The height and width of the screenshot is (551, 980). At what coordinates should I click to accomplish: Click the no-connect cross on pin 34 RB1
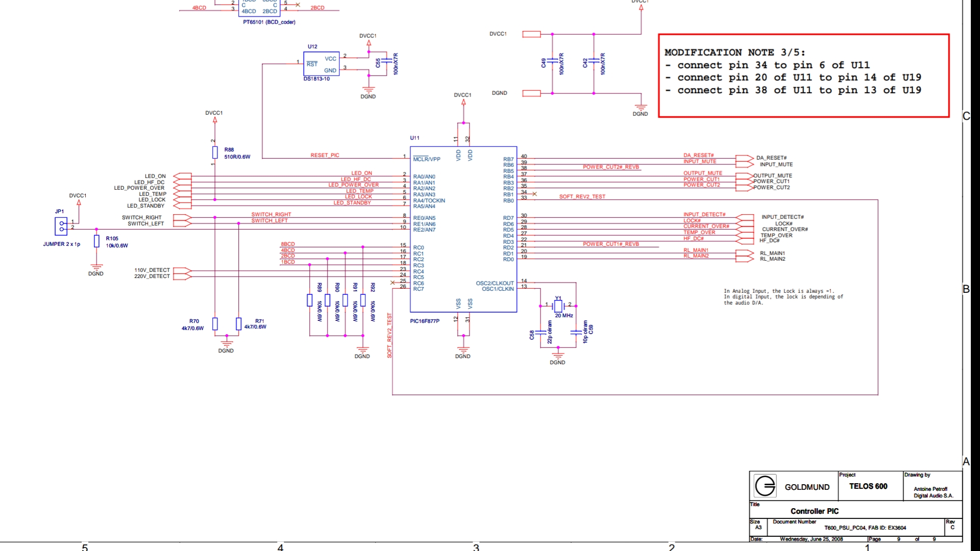click(534, 194)
